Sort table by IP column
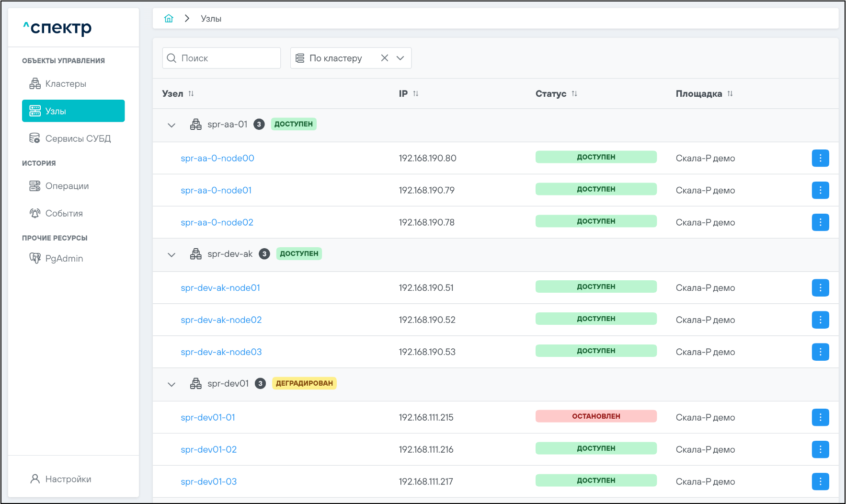The image size is (846, 504). 416,94
